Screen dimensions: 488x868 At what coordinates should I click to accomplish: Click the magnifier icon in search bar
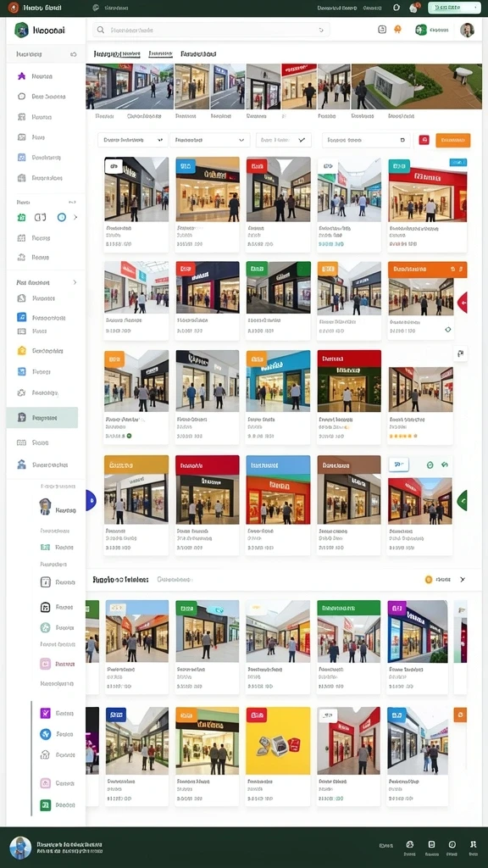click(x=101, y=30)
